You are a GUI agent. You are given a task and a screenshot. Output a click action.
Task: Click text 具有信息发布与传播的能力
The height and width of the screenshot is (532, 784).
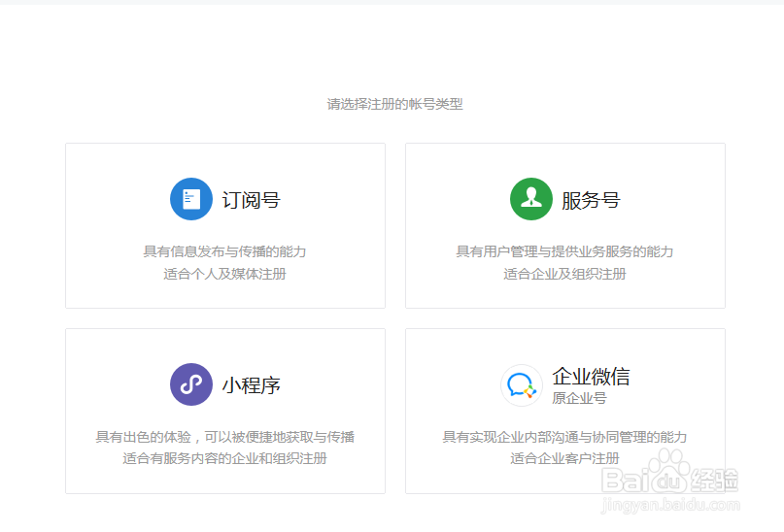[x=224, y=251]
